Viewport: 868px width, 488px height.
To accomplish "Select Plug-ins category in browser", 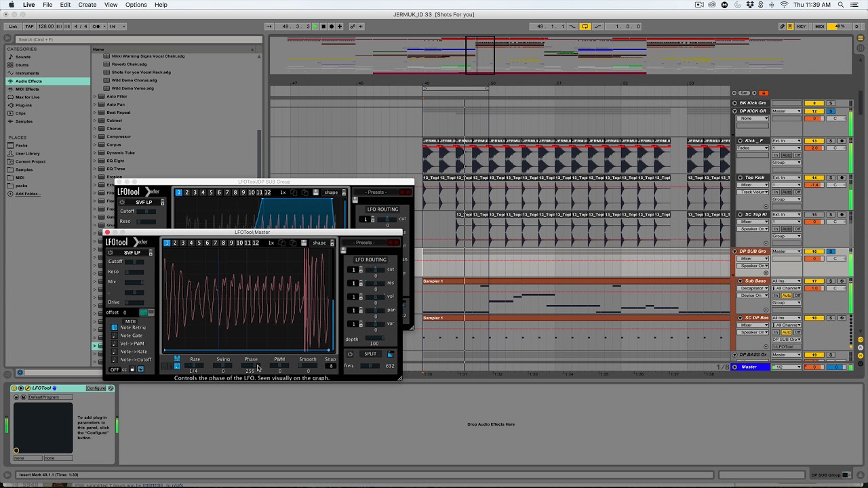I will (x=24, y=105).
